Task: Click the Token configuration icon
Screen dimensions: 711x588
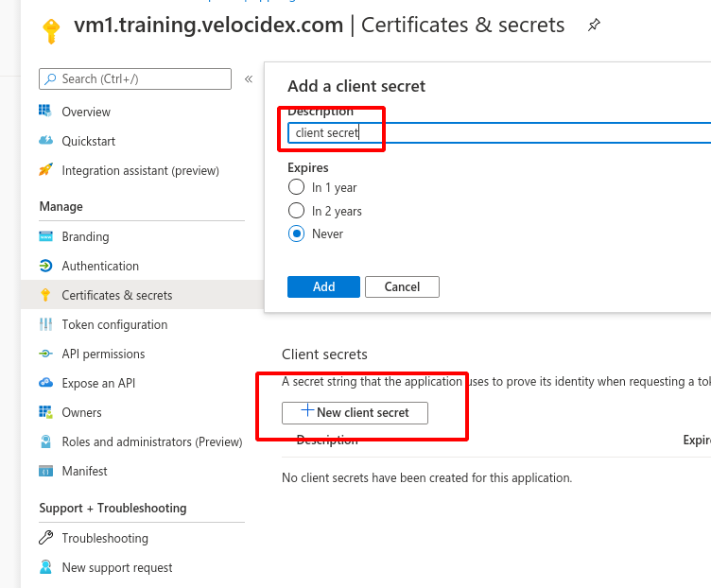Action: (x=45, y=324)
